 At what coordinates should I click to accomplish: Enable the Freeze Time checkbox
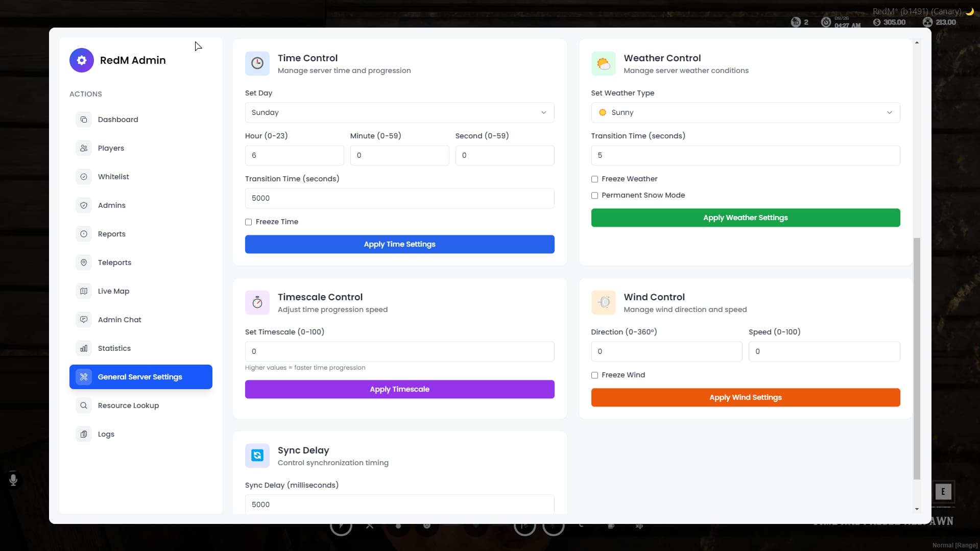pyautogui.click(x=249, y=222)
